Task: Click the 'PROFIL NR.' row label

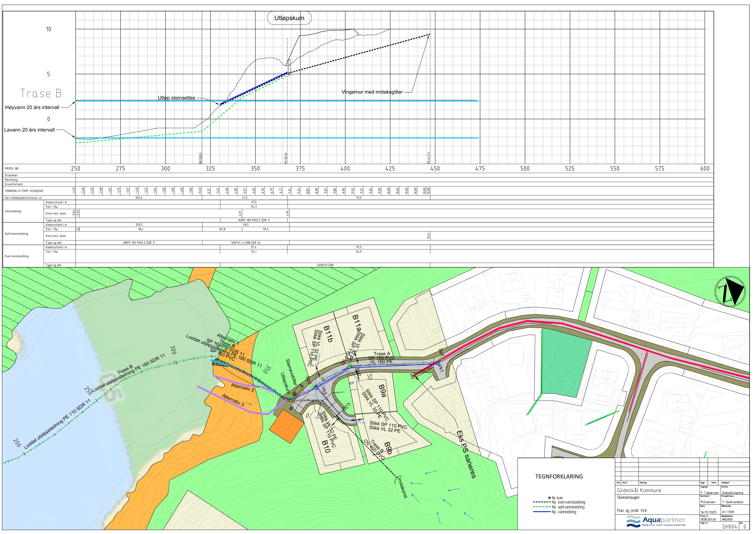Action: tap(12, 169)
